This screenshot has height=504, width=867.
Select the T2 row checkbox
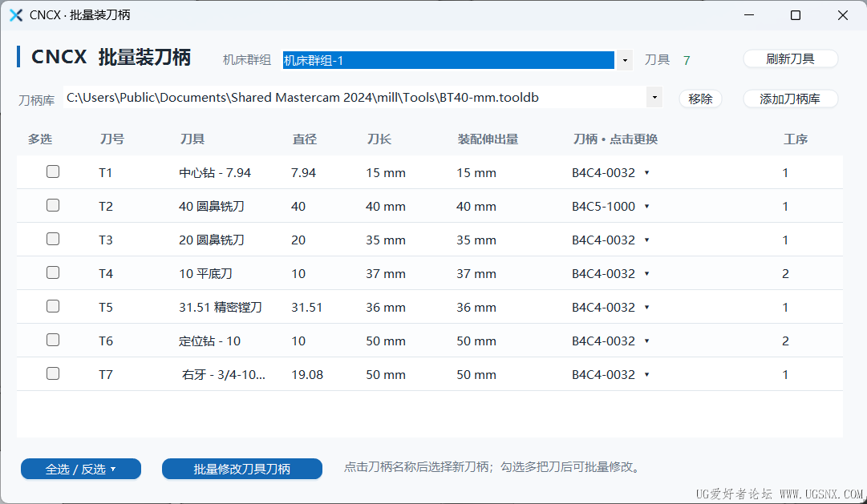point(53,205)
